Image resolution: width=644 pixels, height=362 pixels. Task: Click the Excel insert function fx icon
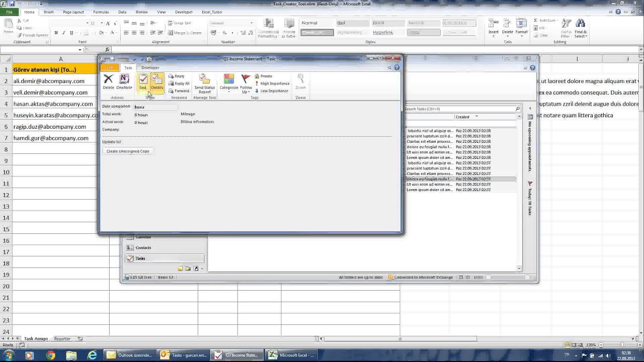point(107,49)
